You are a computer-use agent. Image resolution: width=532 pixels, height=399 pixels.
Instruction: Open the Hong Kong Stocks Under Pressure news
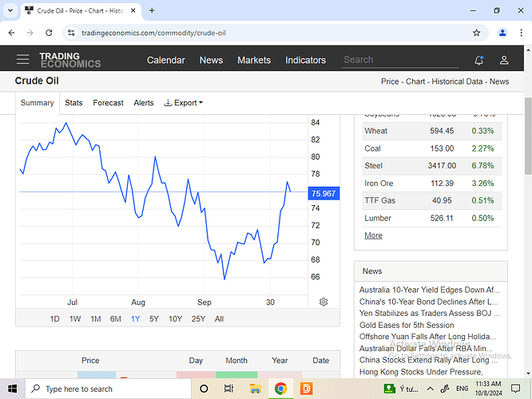click(421, 372)
